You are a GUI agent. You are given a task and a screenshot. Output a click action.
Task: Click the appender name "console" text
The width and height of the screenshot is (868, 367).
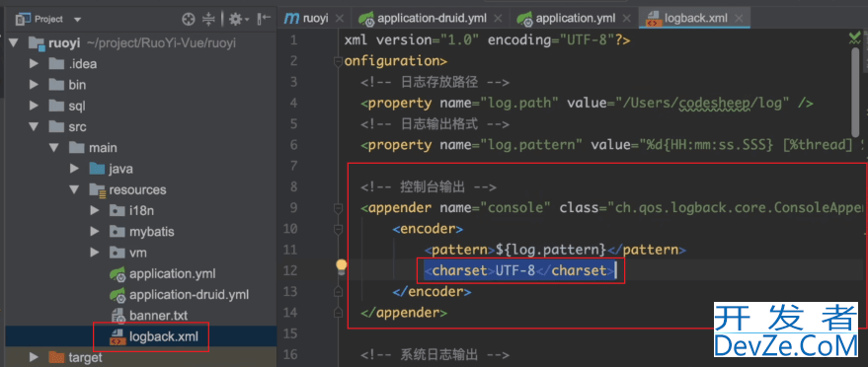515,208
